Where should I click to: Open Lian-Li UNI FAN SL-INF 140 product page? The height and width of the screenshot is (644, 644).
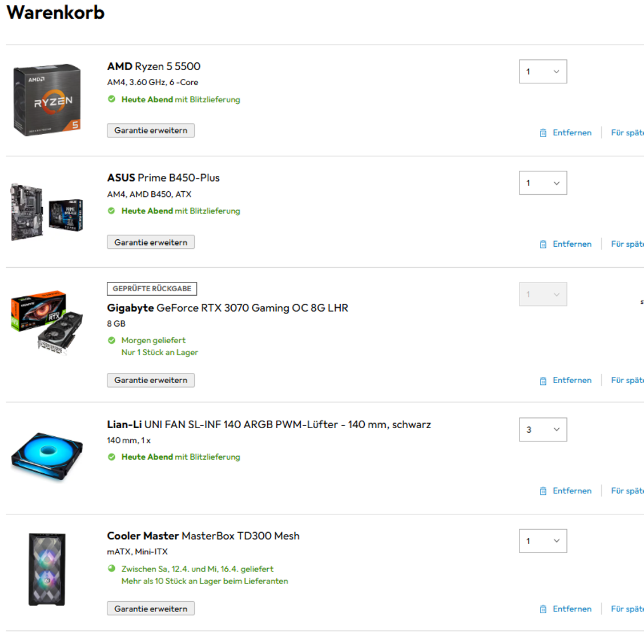269,424
